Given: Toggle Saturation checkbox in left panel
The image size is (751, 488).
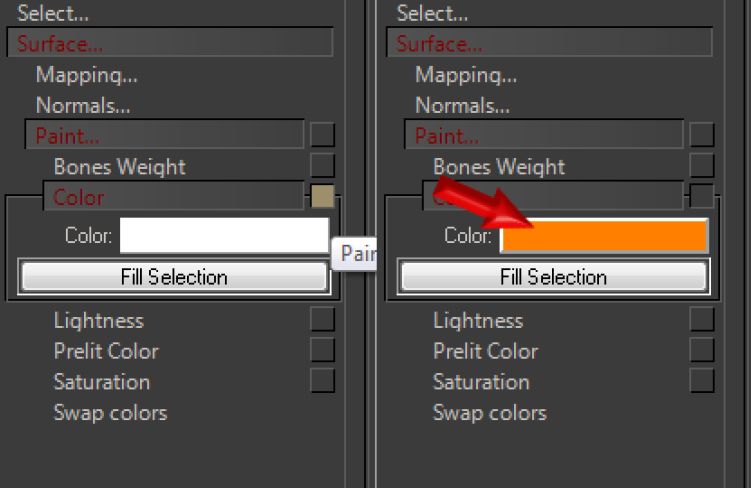Looking at the screenshot, I should 322,381.
